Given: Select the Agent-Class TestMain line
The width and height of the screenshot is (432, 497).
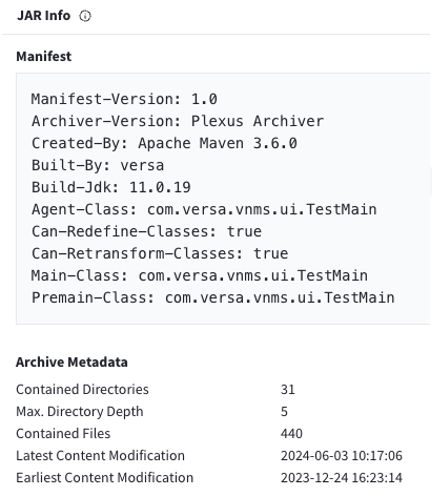Looking at the screenshot, I should coord(204,209).
